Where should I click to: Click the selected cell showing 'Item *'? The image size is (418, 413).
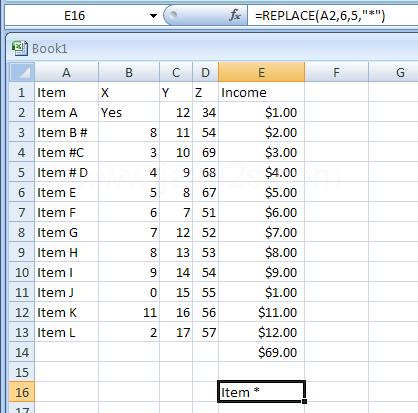262,392
